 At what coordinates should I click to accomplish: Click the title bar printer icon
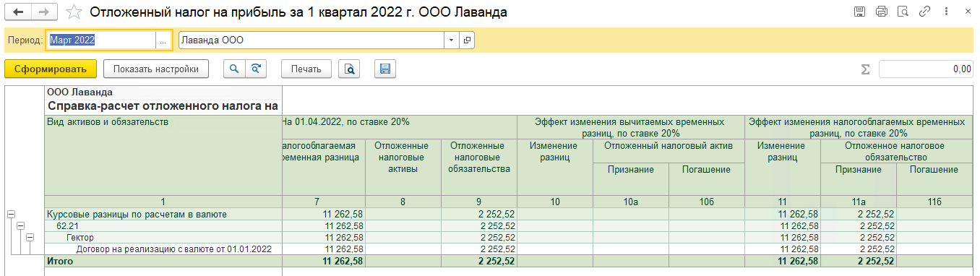point(881,12)
